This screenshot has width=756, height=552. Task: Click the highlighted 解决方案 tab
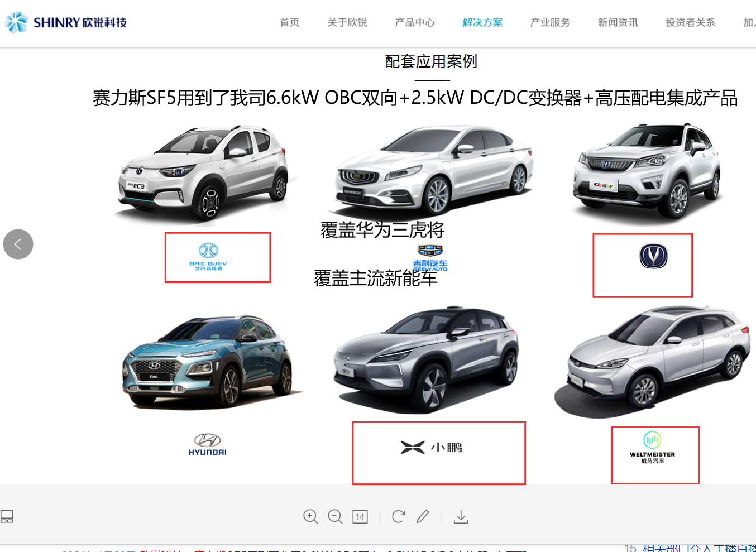point(483,23)
